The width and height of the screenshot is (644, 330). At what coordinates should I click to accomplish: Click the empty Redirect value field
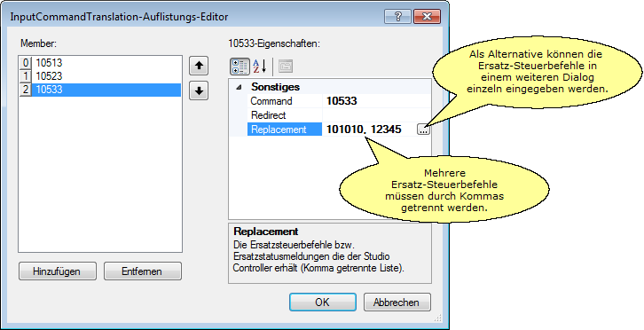pos(377,115)
